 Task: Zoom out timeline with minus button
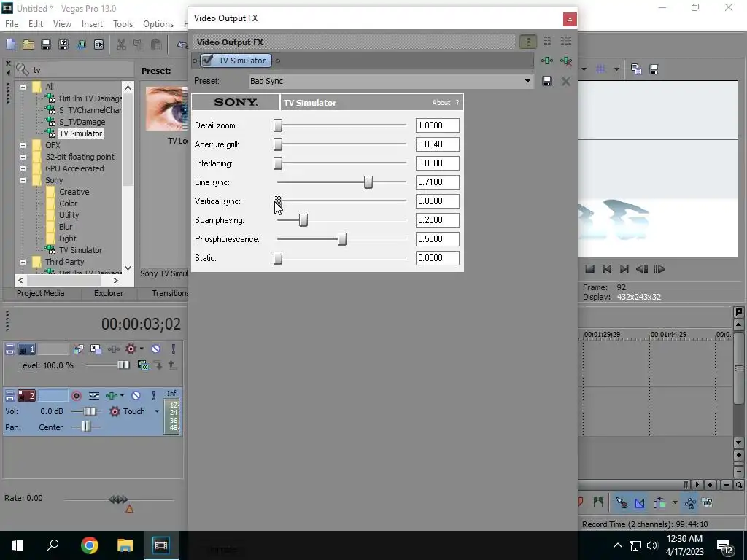pyautogui.click(x=727, y=485)
